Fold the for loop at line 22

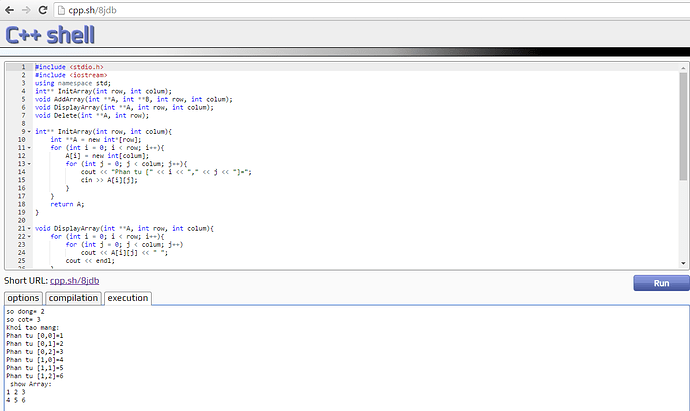(31, 236)
